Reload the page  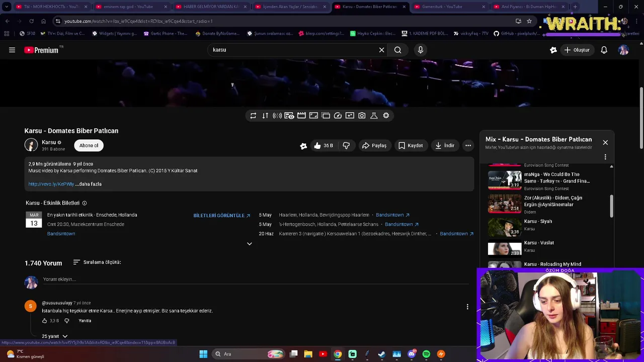[x=31, y=21]
